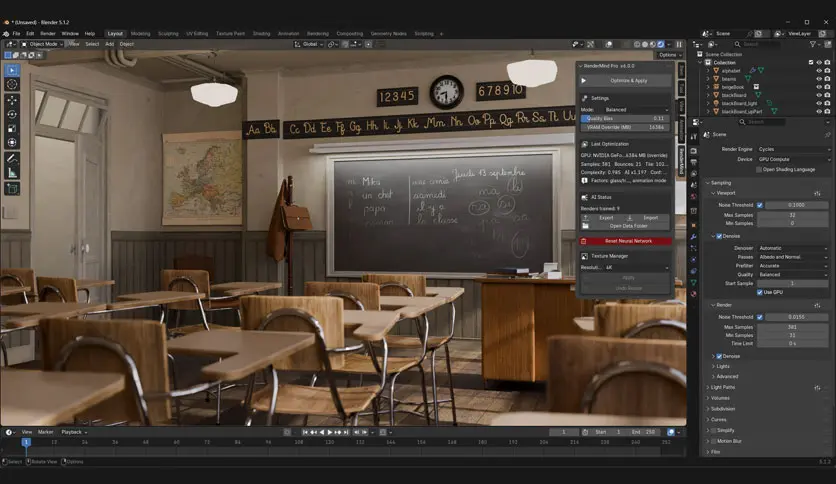Select the Measure tool
The height and width of the screenshot is (484, 836).
click(x=12, y=173)
